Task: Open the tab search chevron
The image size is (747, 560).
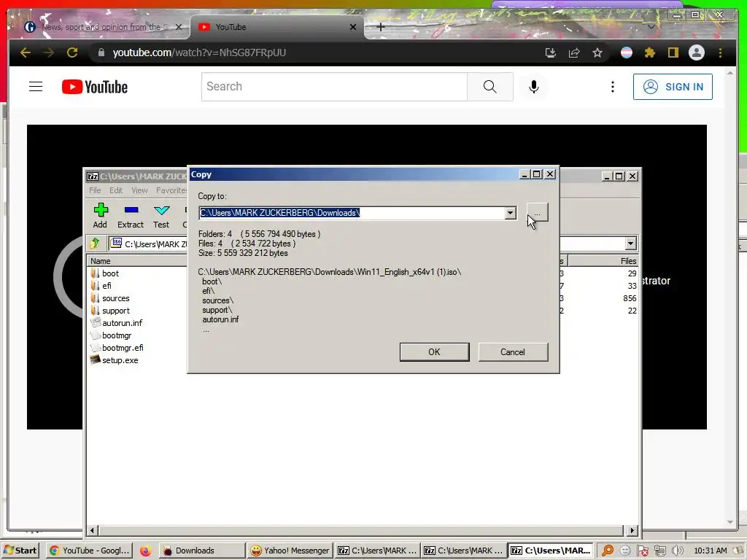Action: click(651, 27)
